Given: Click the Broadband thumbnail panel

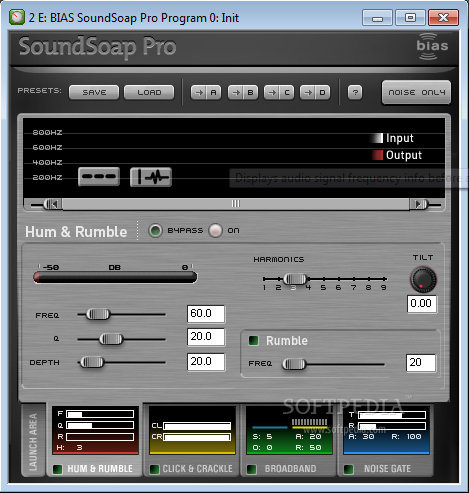Looking at the screenshot, I should [289, 430].
